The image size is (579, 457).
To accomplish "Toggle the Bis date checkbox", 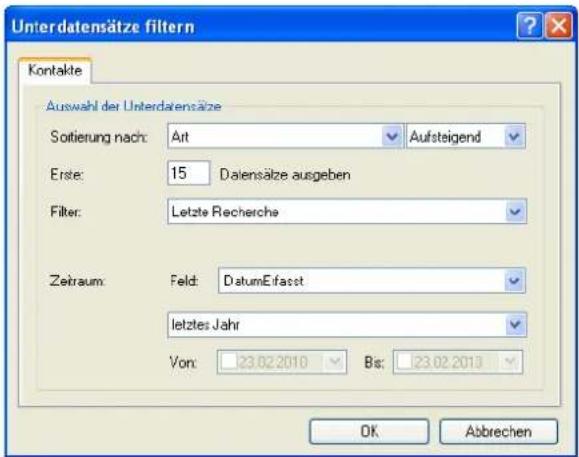I will point(404,362).
